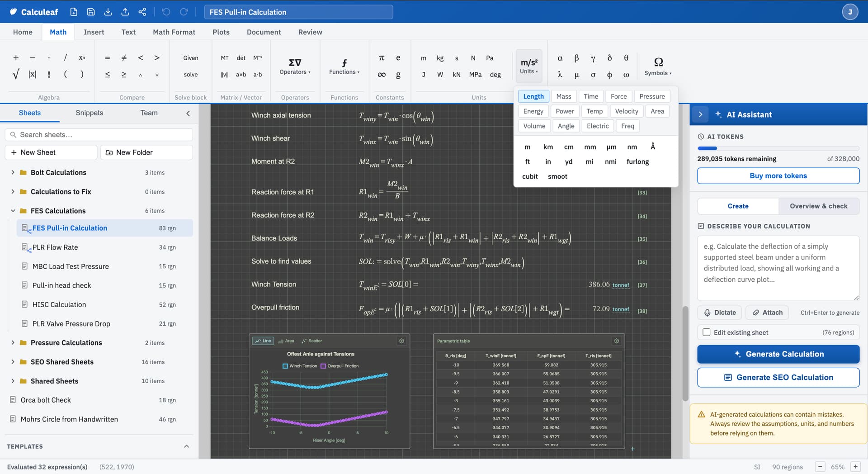The width and height of the screenshot is (868, 474).
Task: Click Buy more tokens
Action: click(x=778, y=176)
